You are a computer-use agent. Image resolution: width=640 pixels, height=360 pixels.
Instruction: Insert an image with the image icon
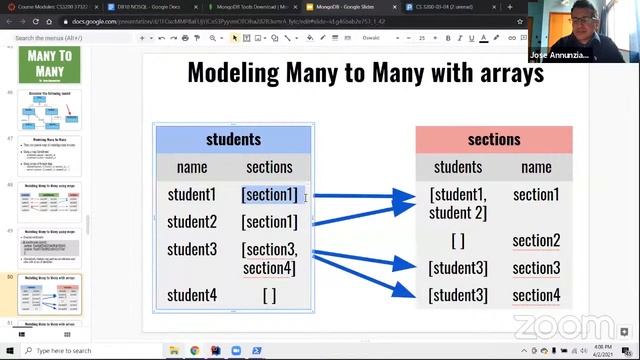click(x=258, y=38)
